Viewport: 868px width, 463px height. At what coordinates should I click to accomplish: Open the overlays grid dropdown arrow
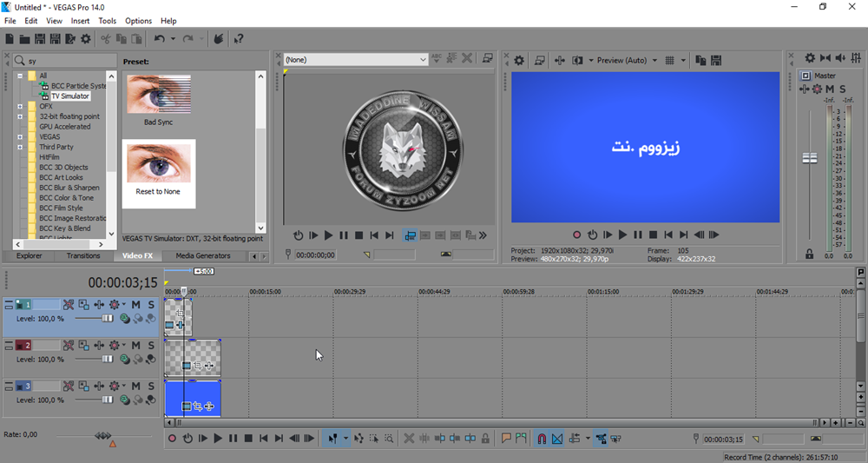coord(683,60)
